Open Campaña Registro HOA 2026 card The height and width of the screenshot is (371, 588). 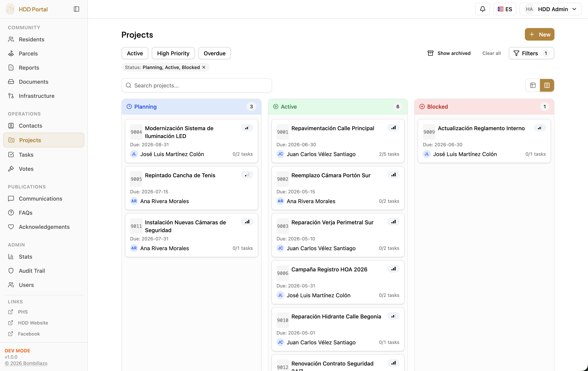(x=338, y=282)
